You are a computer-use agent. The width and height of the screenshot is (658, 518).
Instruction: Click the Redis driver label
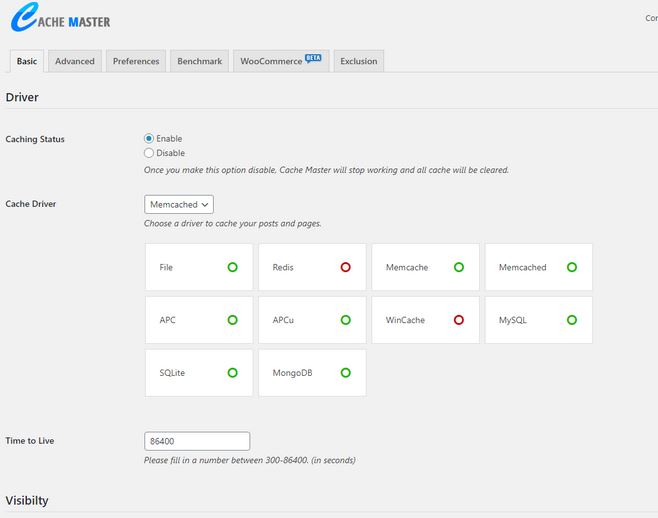click(x=283, y=267)
